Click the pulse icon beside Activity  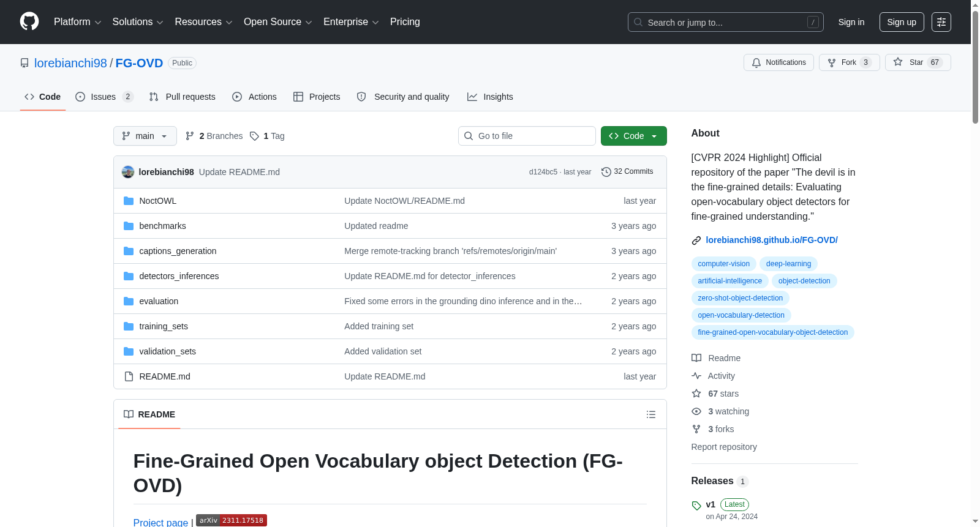tap(696, 376)
